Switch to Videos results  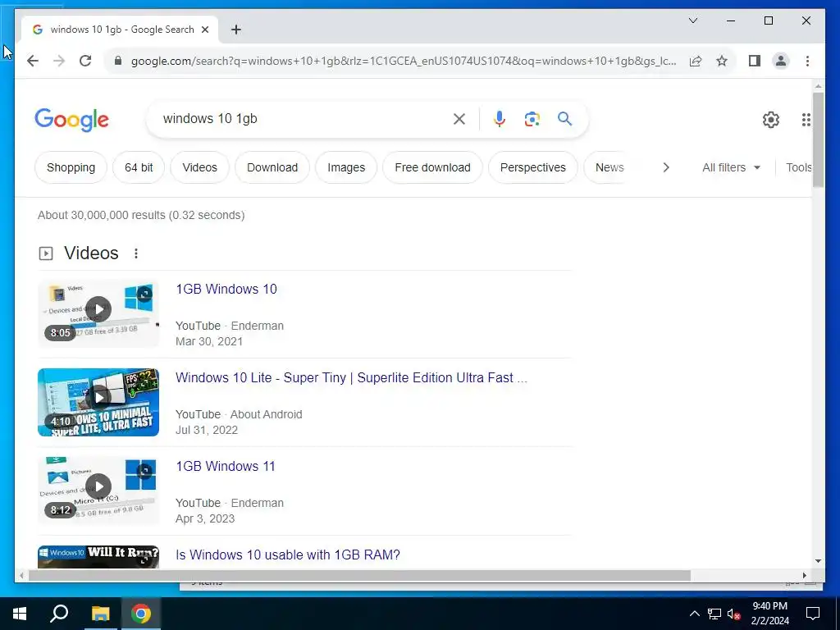[x=200, y=167]
